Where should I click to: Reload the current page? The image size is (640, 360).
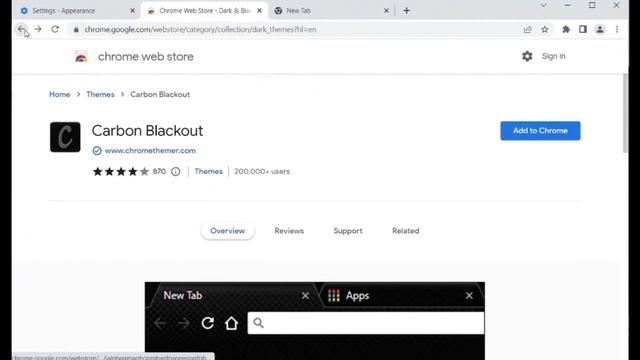coord(55,29)
